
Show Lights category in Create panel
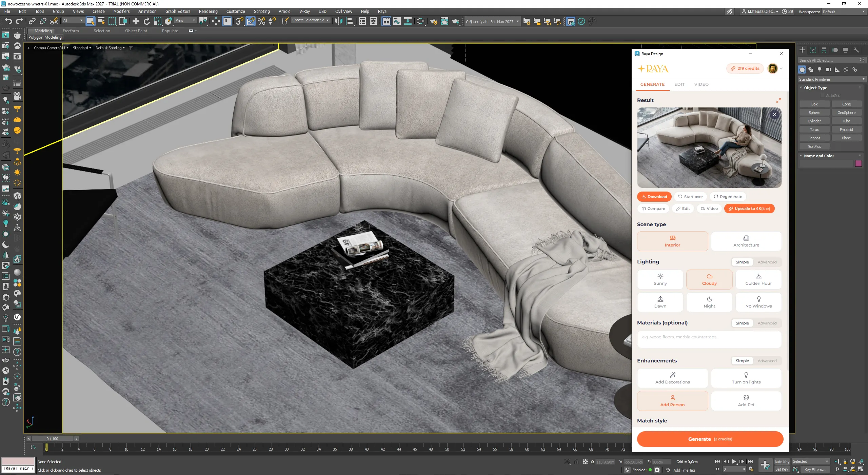[820, 70]
